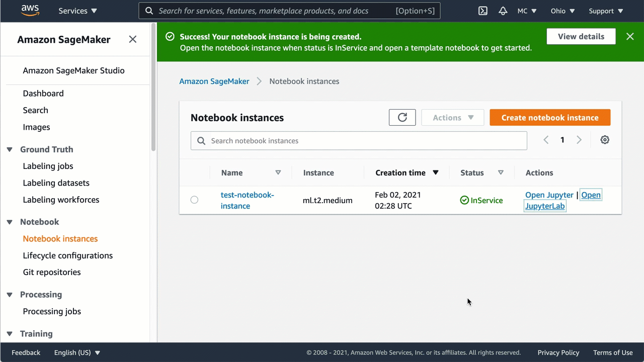Click the AWS logo to go home
This screenshot has height=362, width=644.
pyautogui.click(x=30, y=11)
